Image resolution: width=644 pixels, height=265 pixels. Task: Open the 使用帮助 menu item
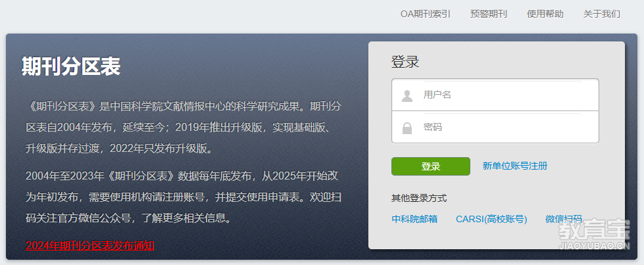[x=545, y=14]
